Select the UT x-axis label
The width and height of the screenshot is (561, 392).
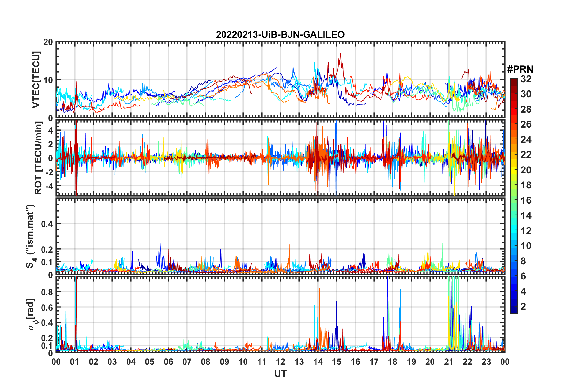click(x=280, y=374)
